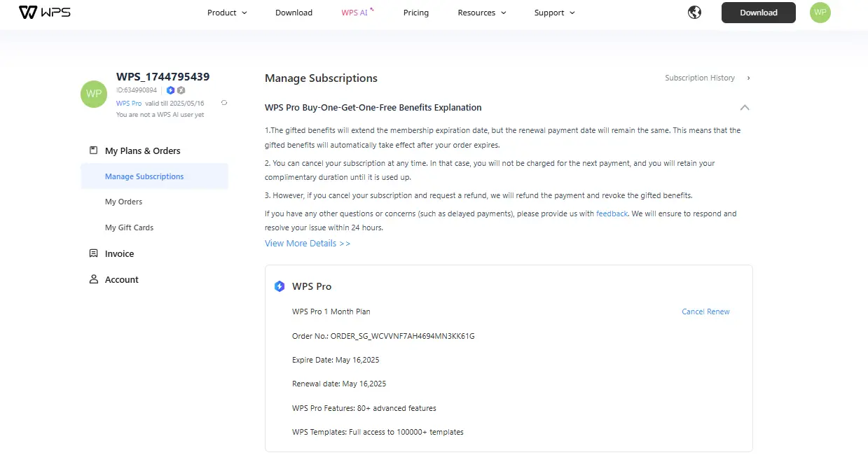Click the My Plans & Orders icon
868x455 pixels.
tap(93, 150)
